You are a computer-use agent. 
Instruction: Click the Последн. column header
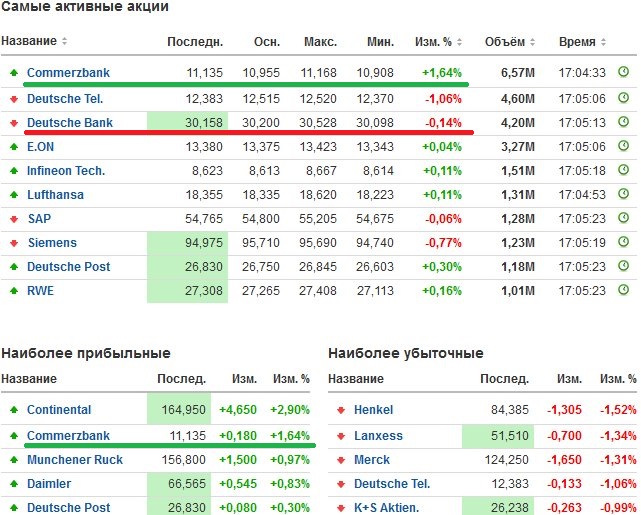(195, 42)
